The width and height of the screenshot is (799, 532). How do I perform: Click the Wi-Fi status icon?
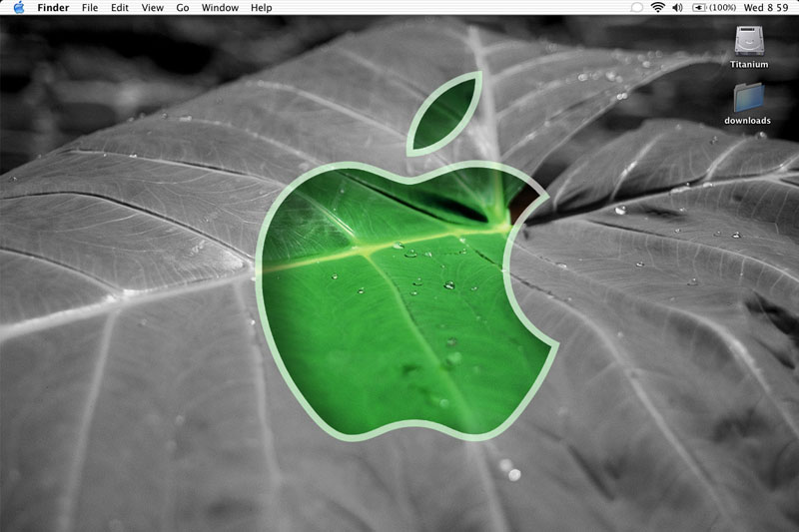658,7
